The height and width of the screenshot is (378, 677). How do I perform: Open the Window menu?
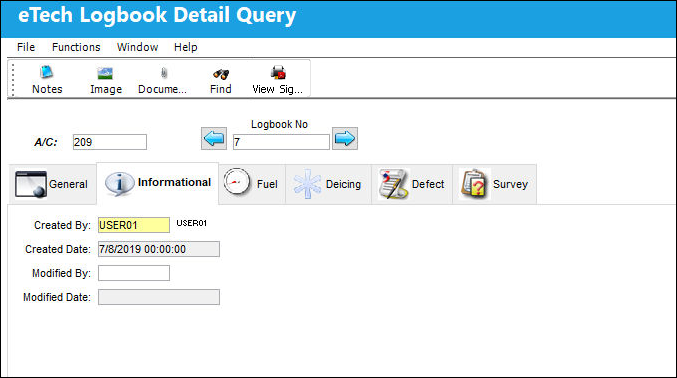(x=137, y=47)
